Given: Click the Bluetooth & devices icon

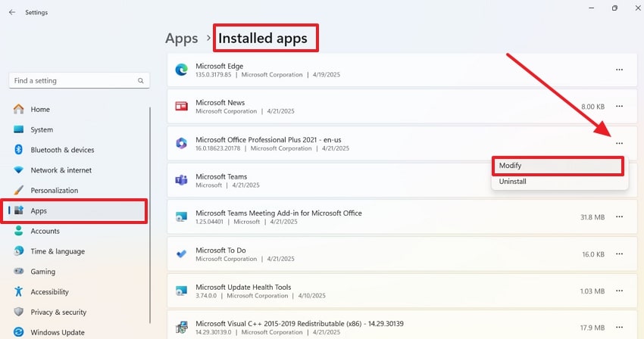Looking at the screenshot, I should pos(18,149).
